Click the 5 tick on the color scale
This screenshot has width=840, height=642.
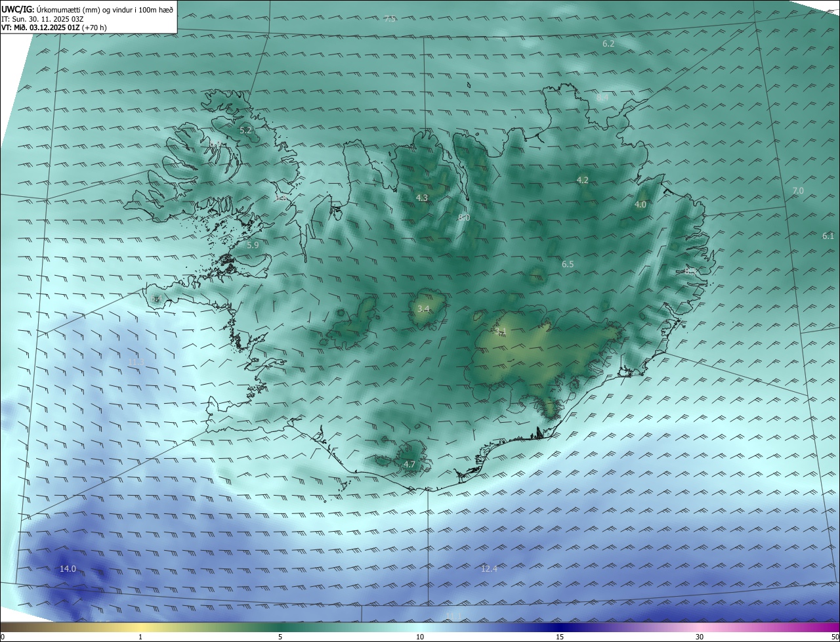tap(280, 637)
